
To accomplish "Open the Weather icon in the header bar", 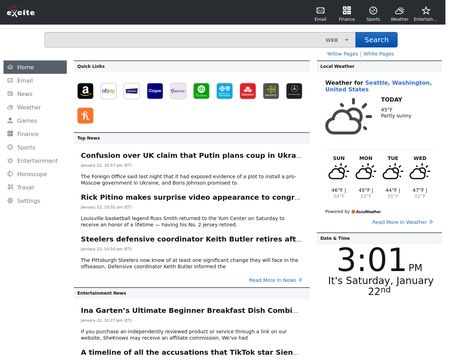I will (x=399, y=14).
